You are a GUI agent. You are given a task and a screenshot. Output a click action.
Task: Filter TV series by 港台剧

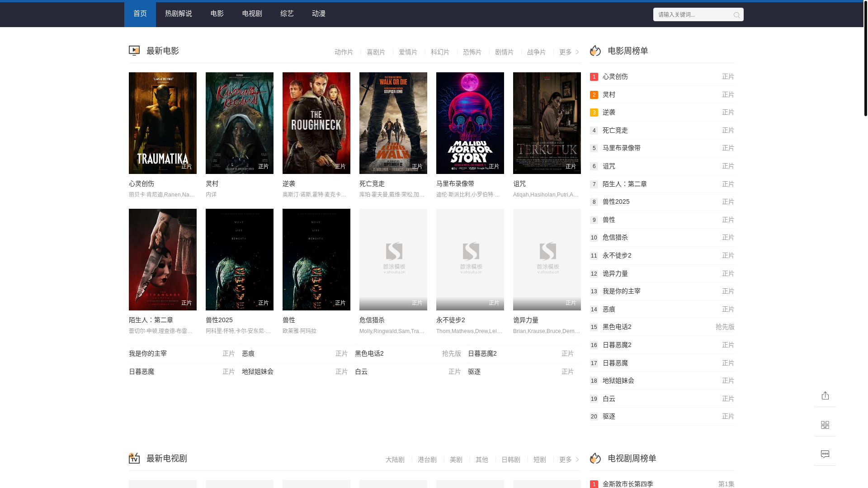[x=427, y=460]
